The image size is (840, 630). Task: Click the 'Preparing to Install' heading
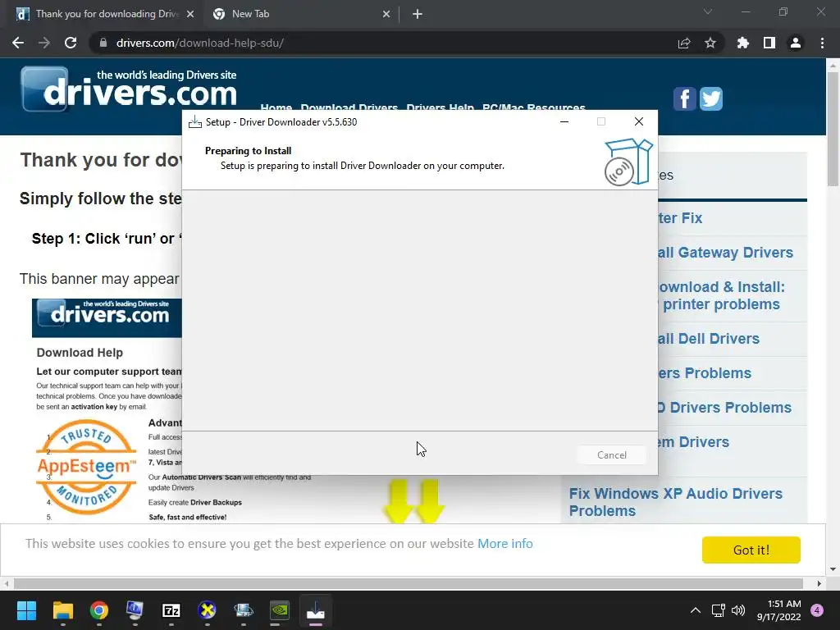(x=248, y=151)
